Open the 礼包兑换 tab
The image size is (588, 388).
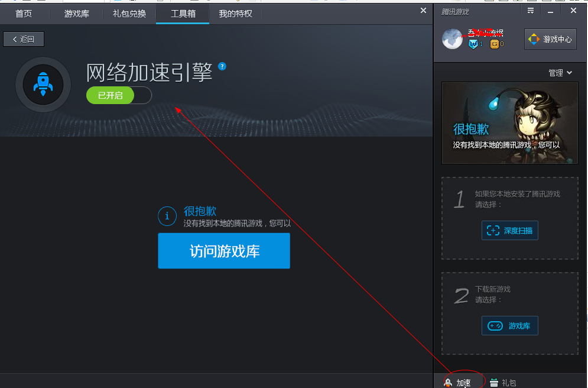(129, 14)
